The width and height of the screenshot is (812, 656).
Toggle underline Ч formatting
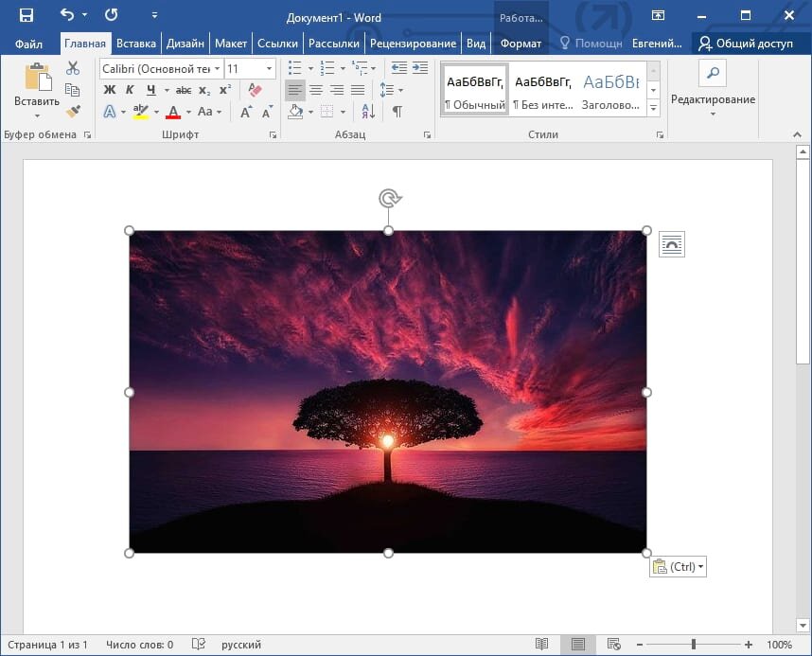(151, 90)
